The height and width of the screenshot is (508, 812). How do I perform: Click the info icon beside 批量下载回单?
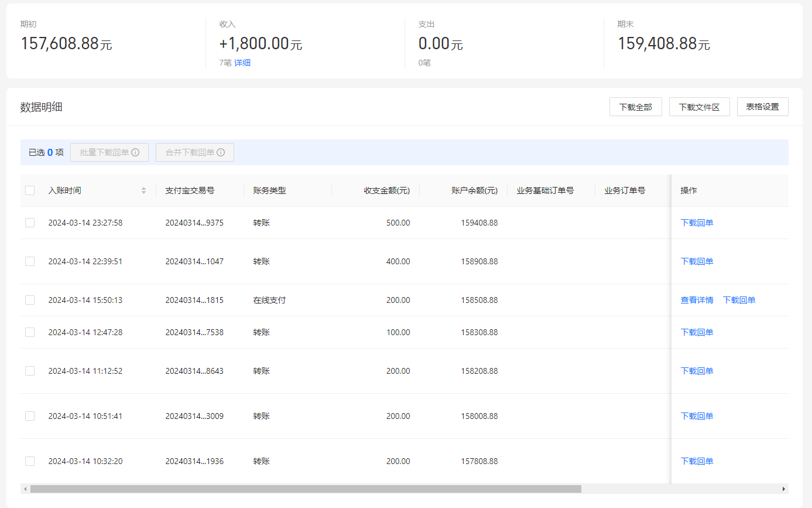[135, 152]
